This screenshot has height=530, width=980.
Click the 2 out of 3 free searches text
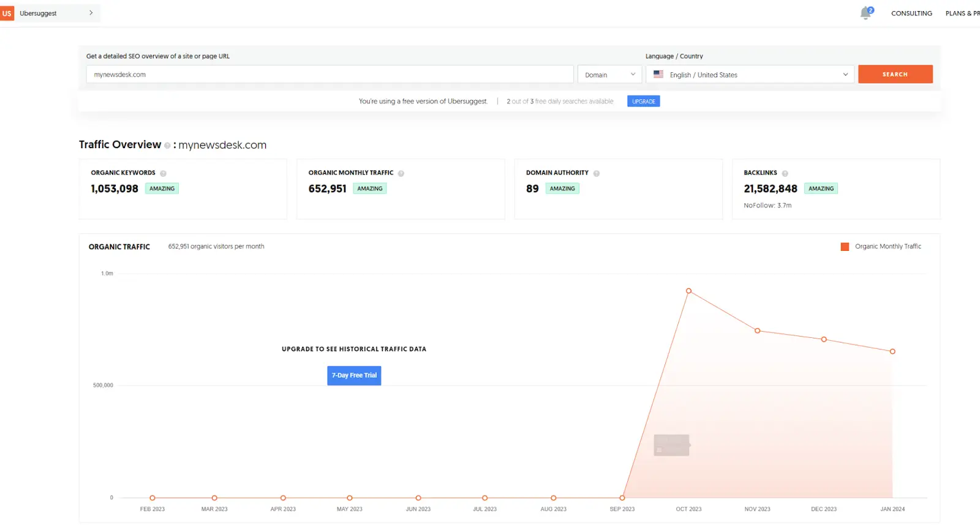(560, 102)
